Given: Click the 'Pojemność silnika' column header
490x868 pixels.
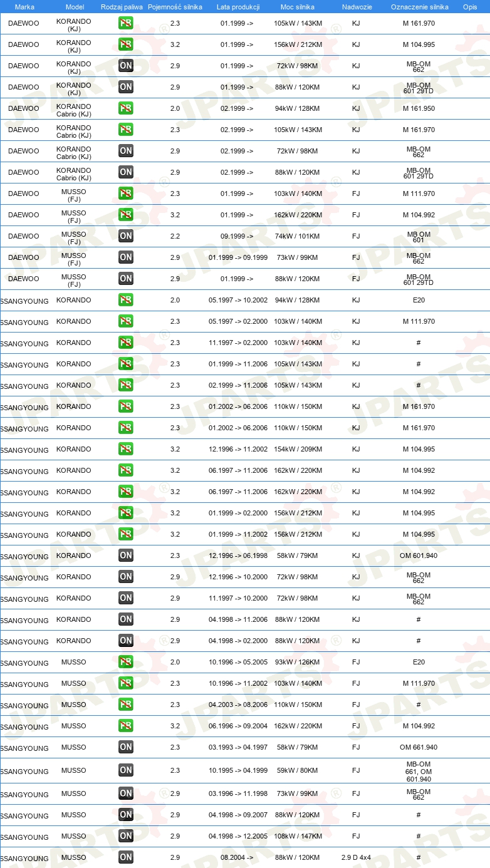Looking at the screenshot, I should 175,7.
